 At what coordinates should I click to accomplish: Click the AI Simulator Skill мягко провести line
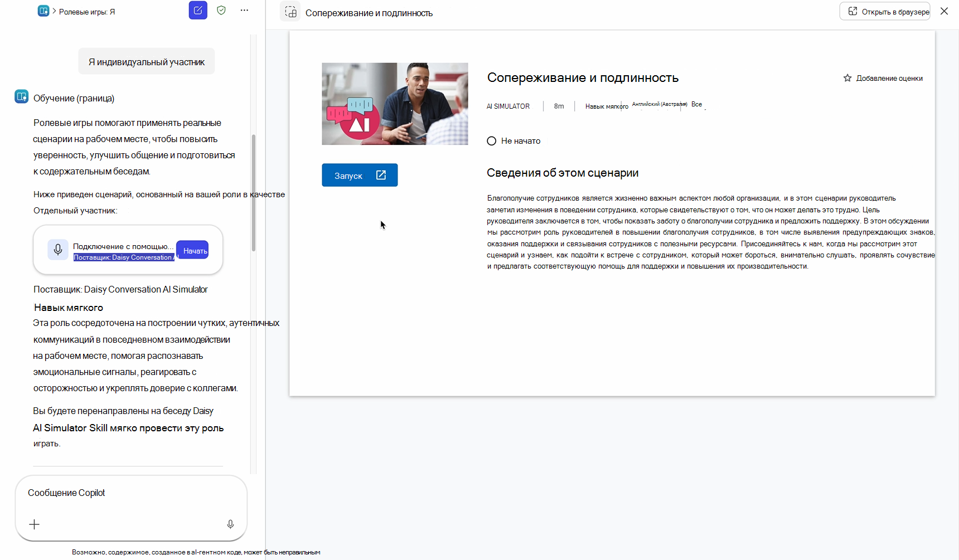coord(128,428)
